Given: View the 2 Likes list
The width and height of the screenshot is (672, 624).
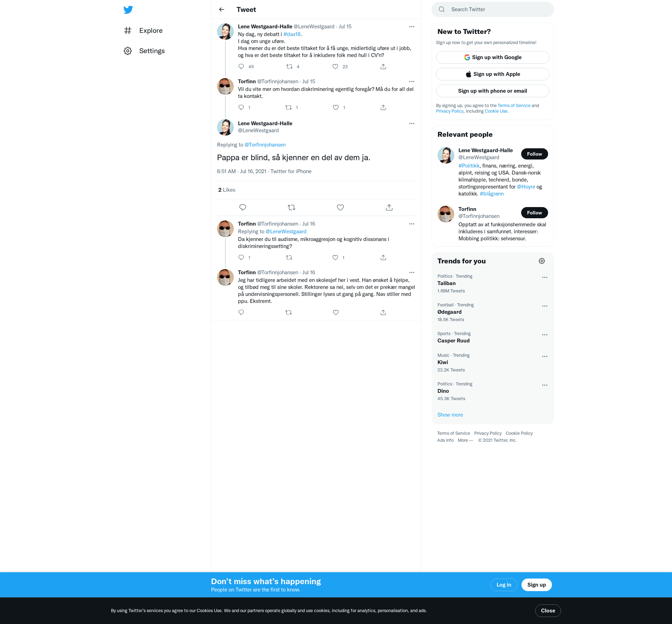Looking at the screenshot, I should (x=227, y=190).
